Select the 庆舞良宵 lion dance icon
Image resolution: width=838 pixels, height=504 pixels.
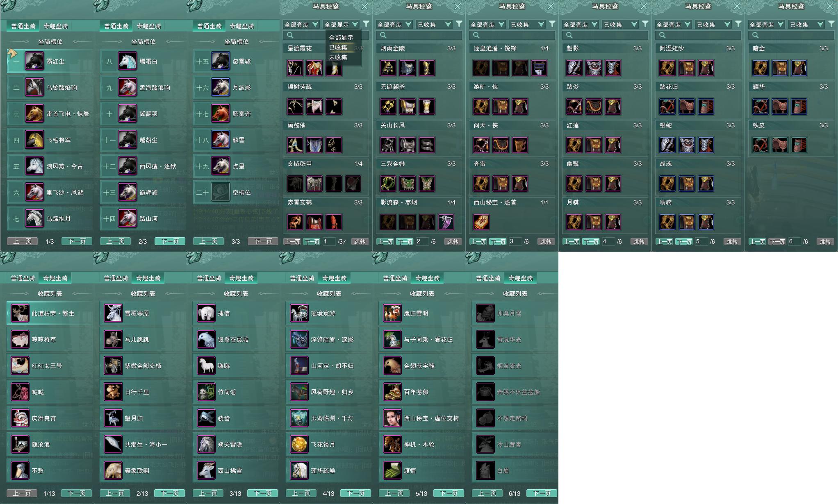click(x=20, y=418)
